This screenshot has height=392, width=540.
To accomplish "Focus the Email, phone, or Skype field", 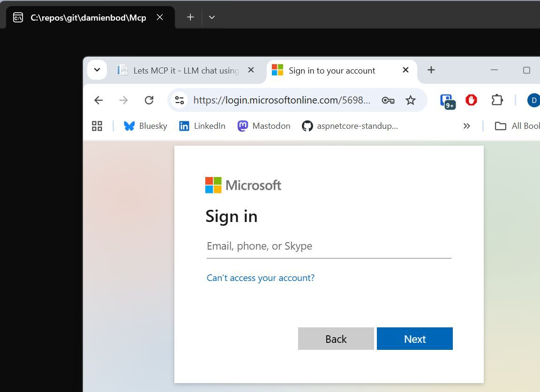I will (329, 246).
